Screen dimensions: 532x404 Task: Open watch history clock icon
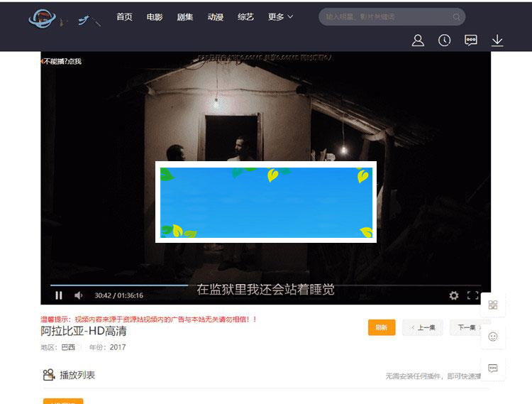pyautogui.click(x=444, y=40)
